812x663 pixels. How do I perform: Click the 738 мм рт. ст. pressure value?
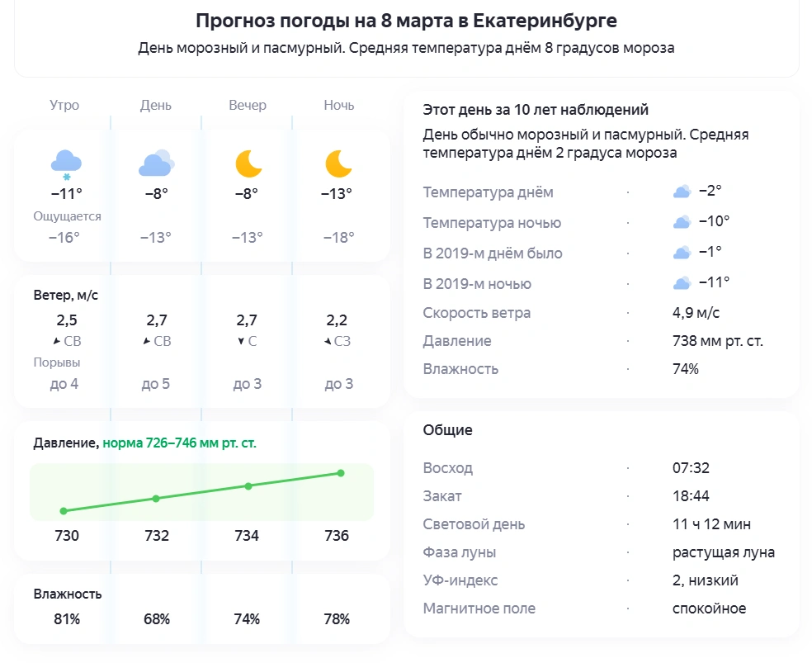point(718,341)
